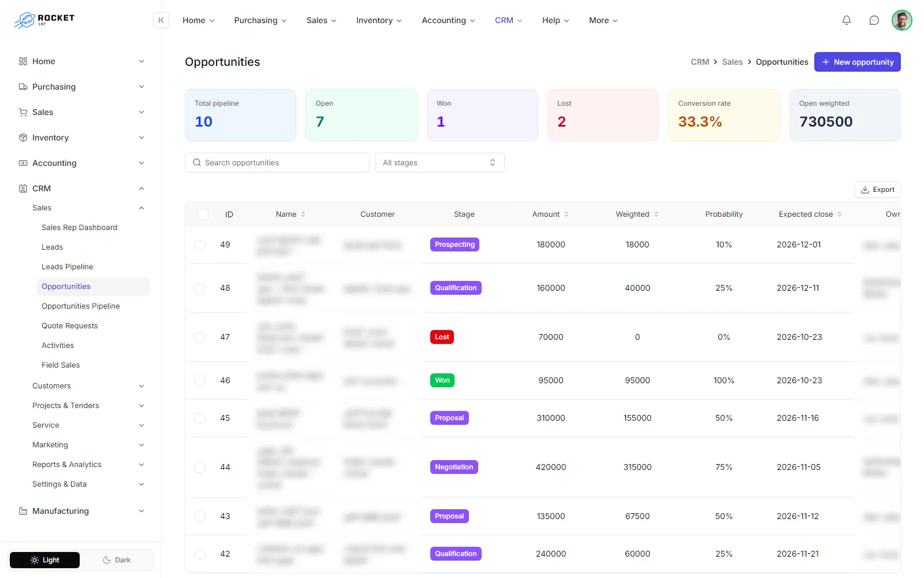Expand Projects & Tenders section

[x=88, y=406]
